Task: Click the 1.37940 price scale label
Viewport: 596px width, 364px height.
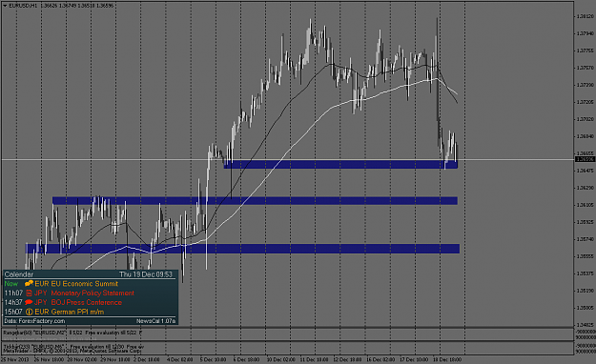Action: (x=585, y=33)
